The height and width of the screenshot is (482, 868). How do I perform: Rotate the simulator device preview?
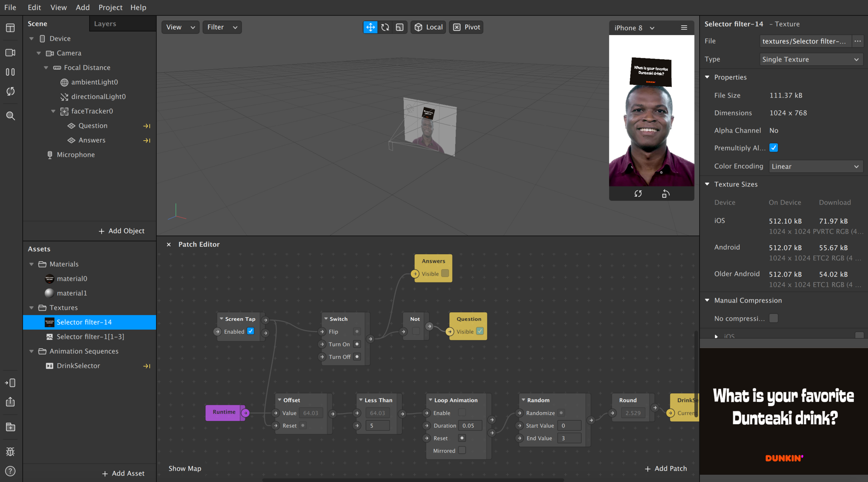pos(665,194)
